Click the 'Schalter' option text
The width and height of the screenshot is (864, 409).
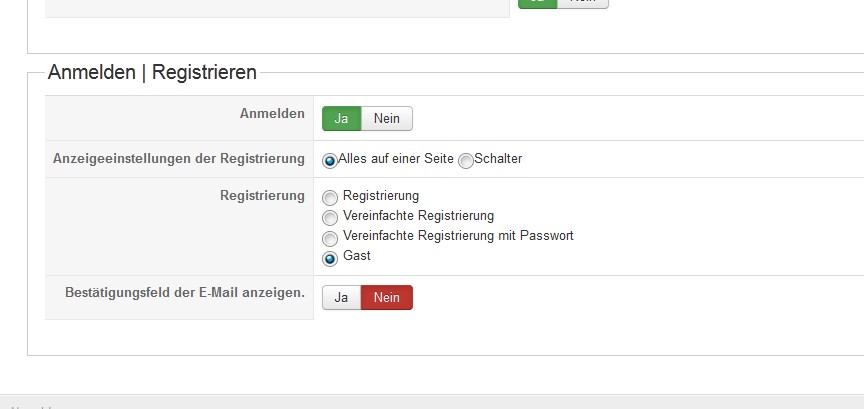click(498, 159)
